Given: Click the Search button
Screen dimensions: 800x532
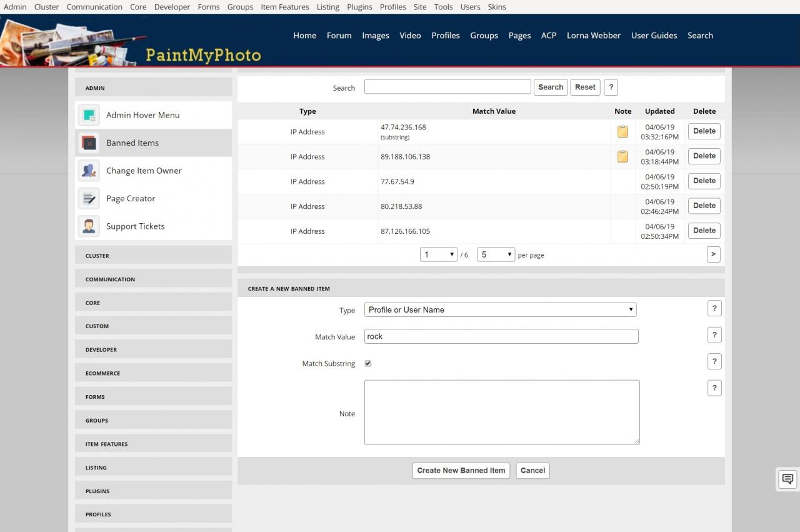Looking at the screenshot, I should (551, 88).
